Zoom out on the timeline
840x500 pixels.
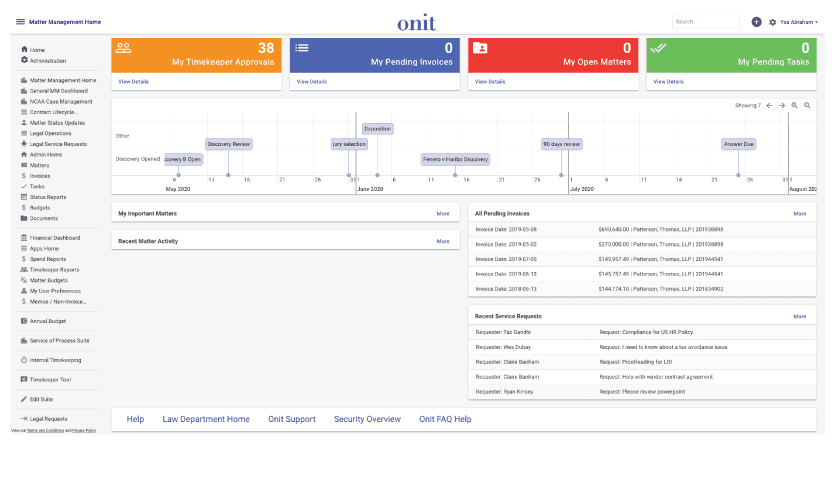(807, 106)
